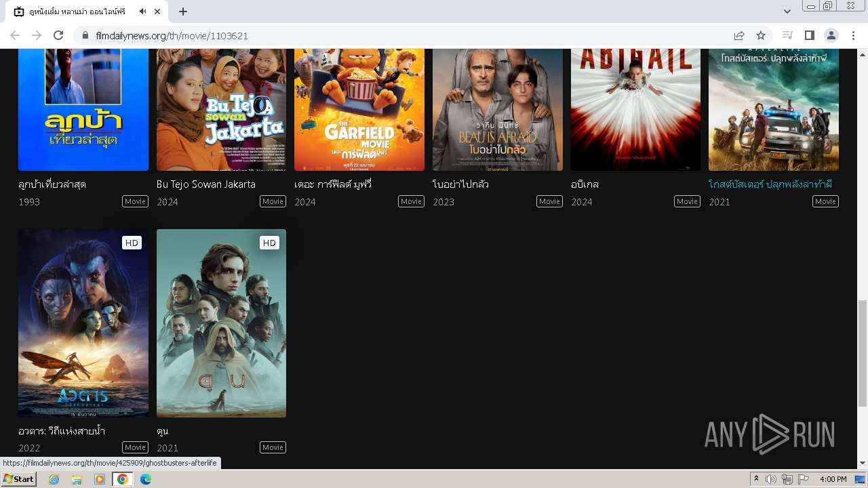The height and width of the screenshot is (488, 868).
Task: Open Avatar The Way of Water poster
Action: coord(83,323)
